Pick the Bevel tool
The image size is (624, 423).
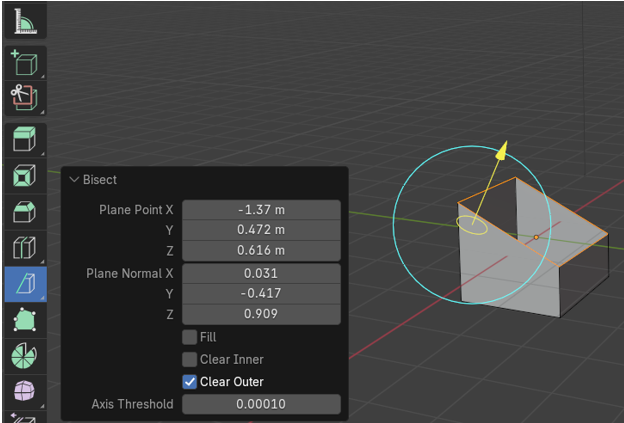click(x=24, y=212)
